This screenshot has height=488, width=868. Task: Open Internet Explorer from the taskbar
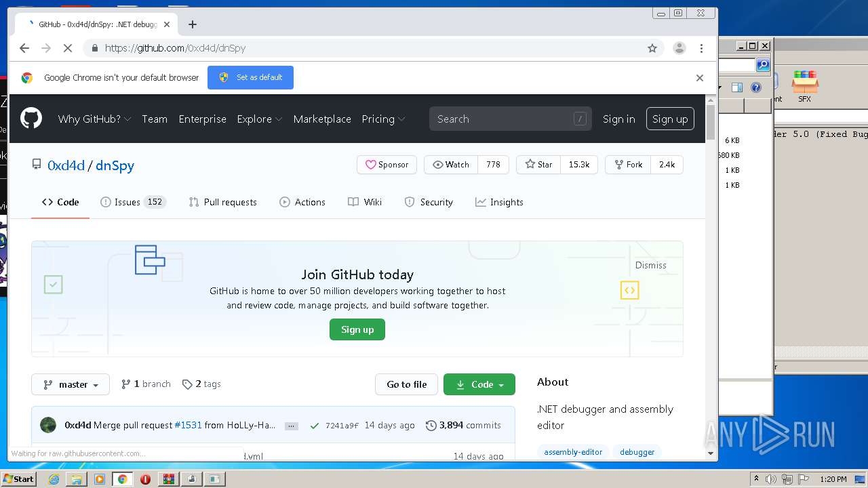coord(54,479)
